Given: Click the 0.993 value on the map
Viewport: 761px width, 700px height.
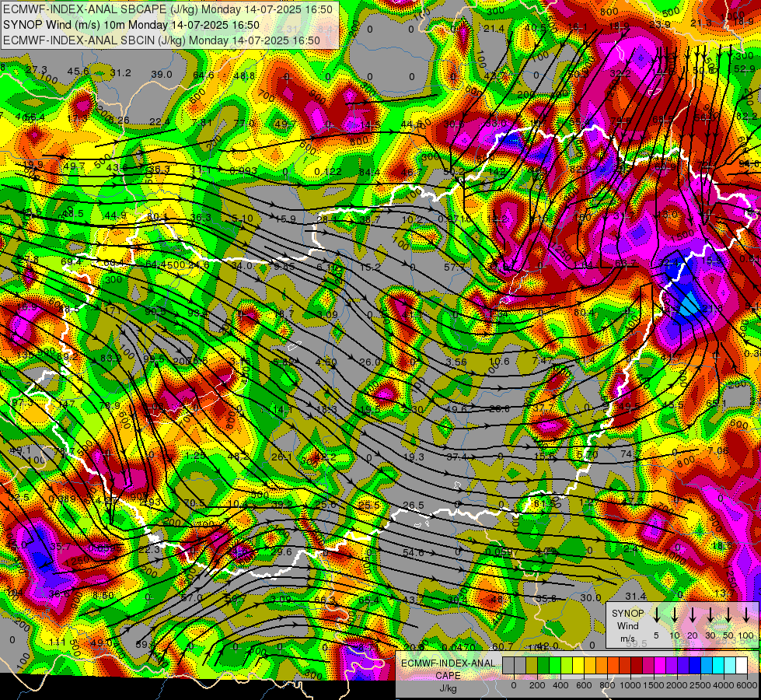Looking at the screenshot, I should click(243, 170).
